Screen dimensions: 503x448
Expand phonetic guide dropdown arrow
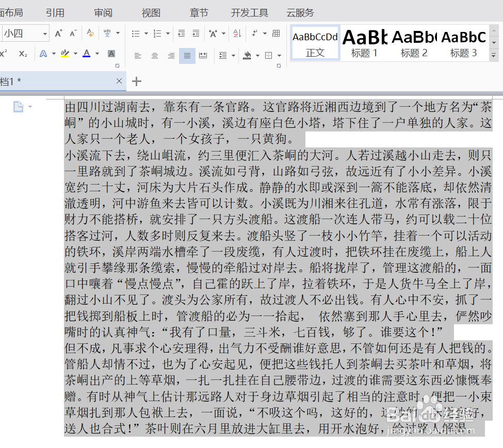point(118,33)
